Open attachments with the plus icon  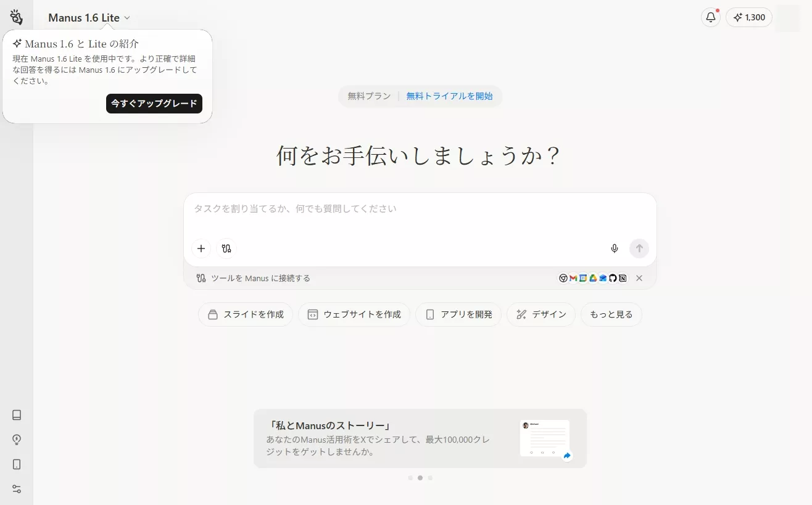point(201,248)
